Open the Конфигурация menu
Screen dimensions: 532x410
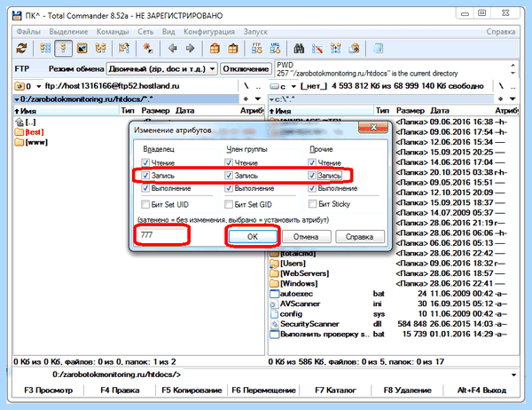click(209, 32)
